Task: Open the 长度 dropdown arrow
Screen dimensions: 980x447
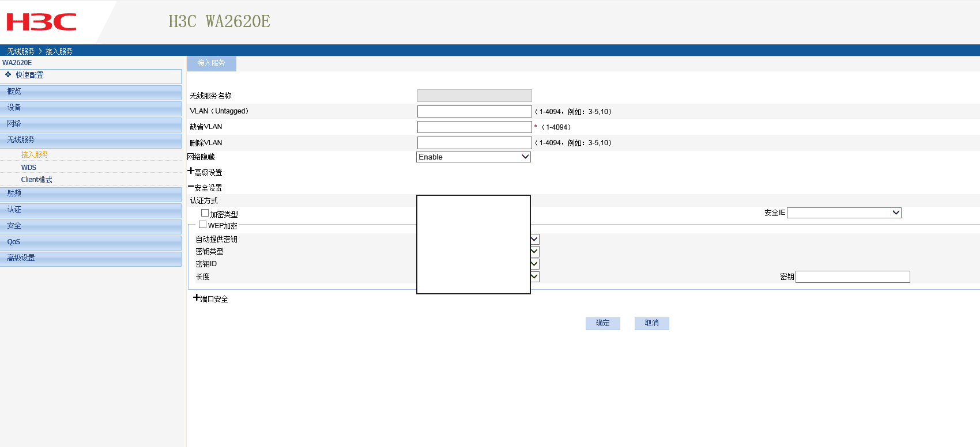Action: point(534,276)
